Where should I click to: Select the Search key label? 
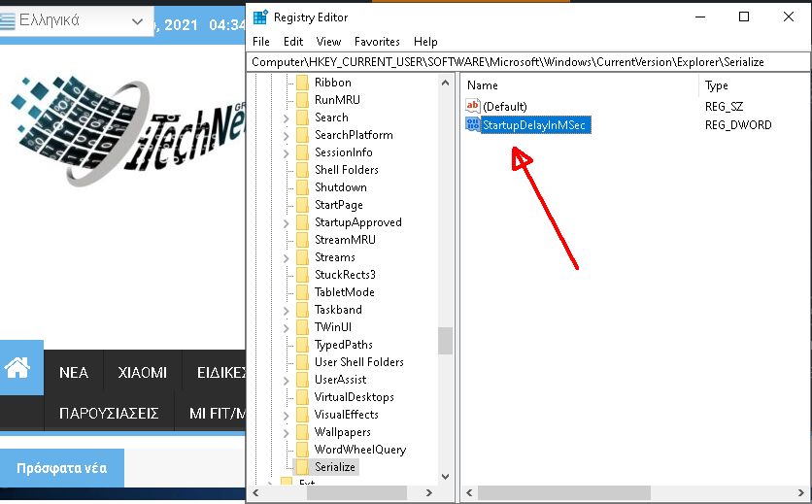click(331, 118)
